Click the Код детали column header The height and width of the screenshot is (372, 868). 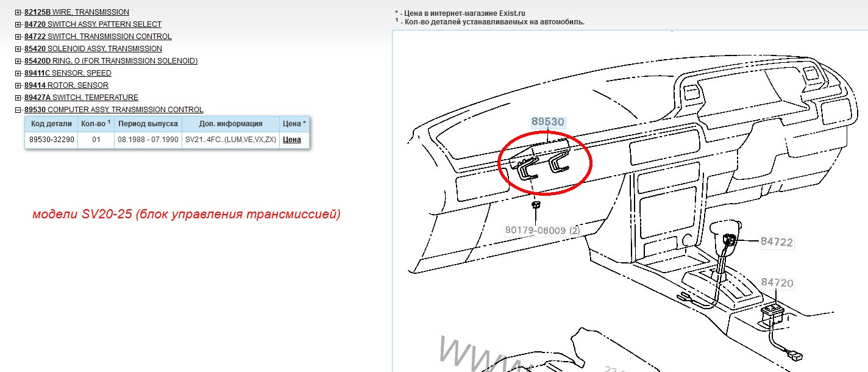click(52, 123)
